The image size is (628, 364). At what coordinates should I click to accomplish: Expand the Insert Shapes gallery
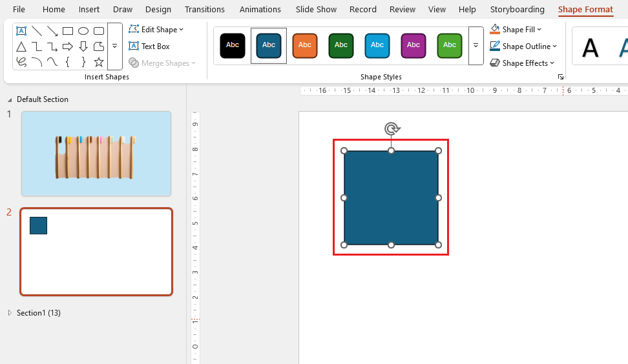tap(114, 46)
